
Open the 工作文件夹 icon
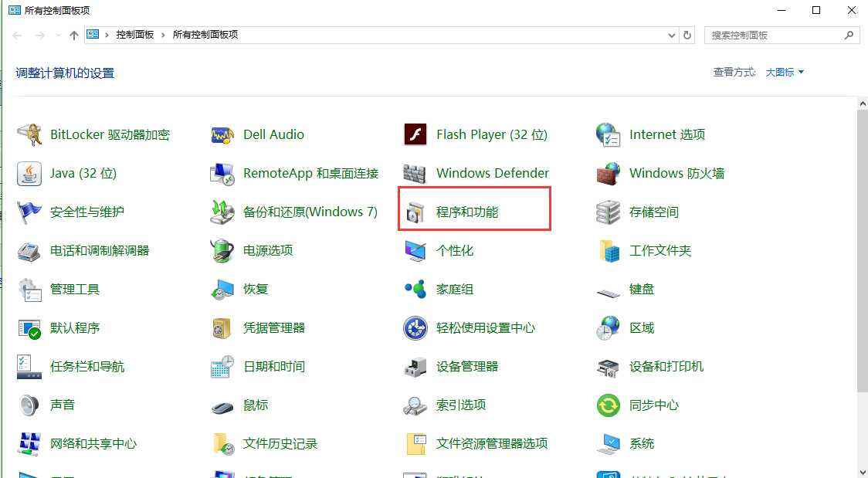click(x=609, y=251)
